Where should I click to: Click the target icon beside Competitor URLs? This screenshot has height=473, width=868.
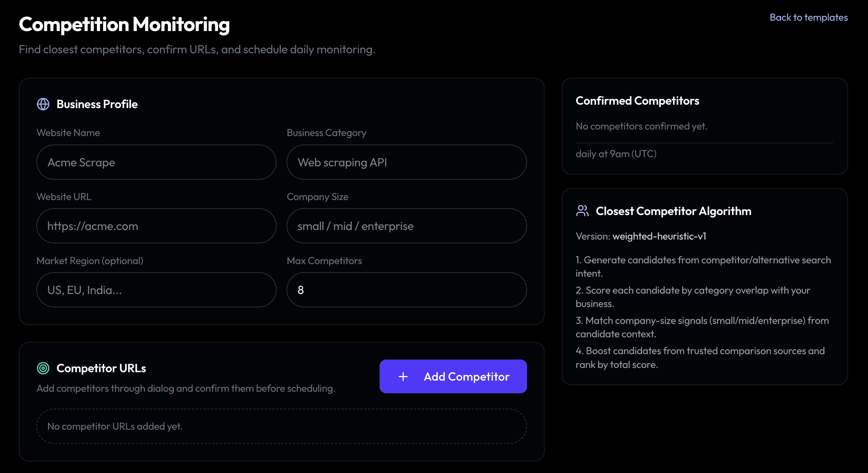click(43, 368)
